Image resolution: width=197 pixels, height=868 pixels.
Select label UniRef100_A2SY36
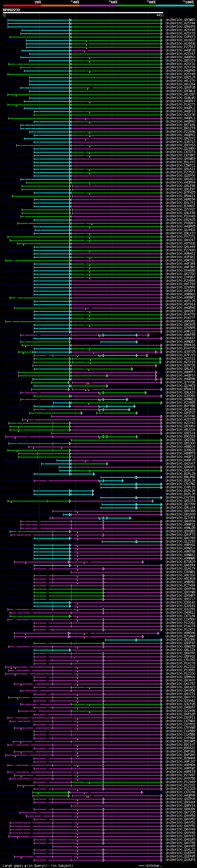[x=180, y=115]
